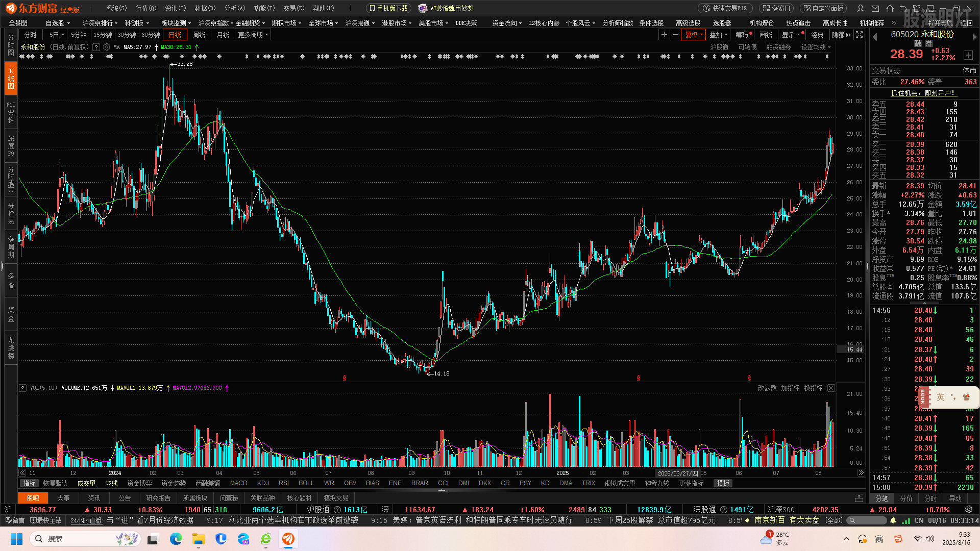The height and width of the screenshot is (551, 980).
Task: Click the 自定义面板 button
Action: pyautogui.click(x=823, y=8)
